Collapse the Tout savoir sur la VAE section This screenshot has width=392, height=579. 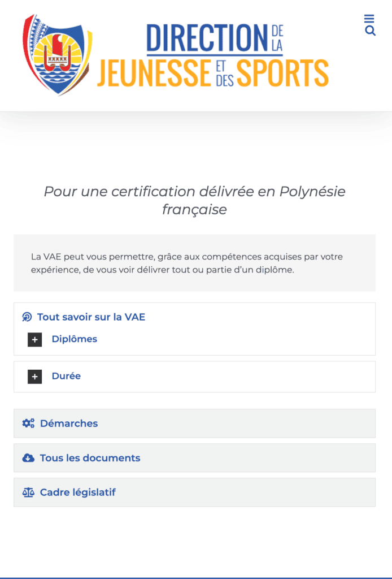point(91,317)
